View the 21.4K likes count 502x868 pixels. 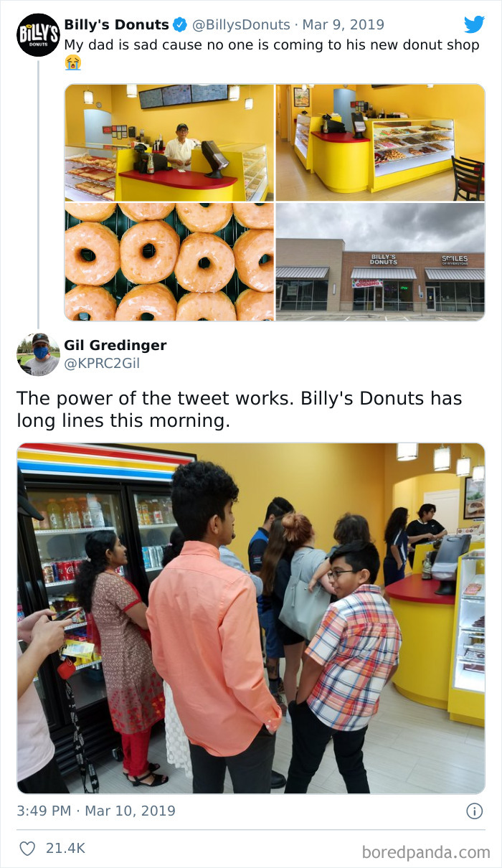(65, 849)
